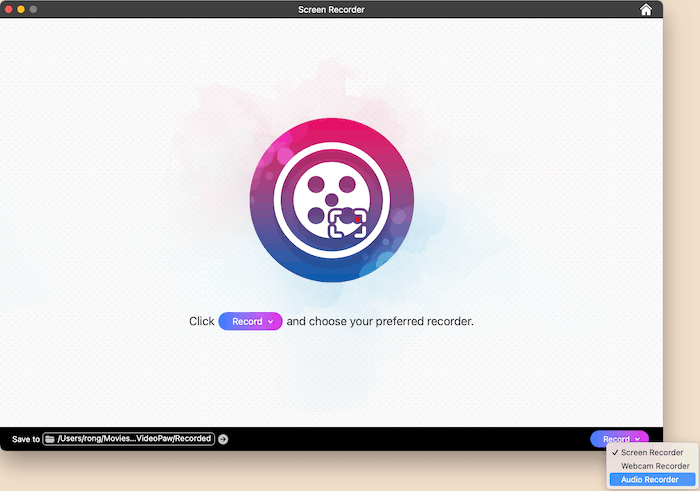Close the Screen Recorder window
Image resolution: width=700 pixels, height=491 pixels.
point(8,9)
